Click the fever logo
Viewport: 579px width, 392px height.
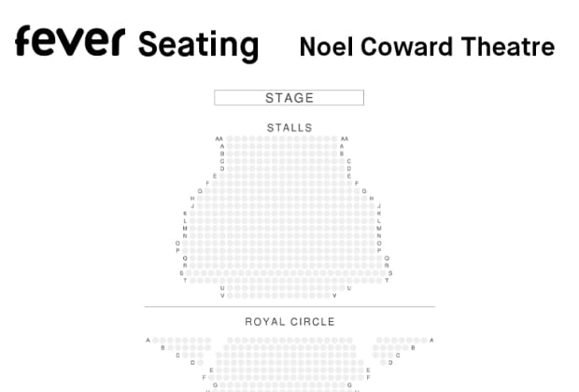coord(70,41)
